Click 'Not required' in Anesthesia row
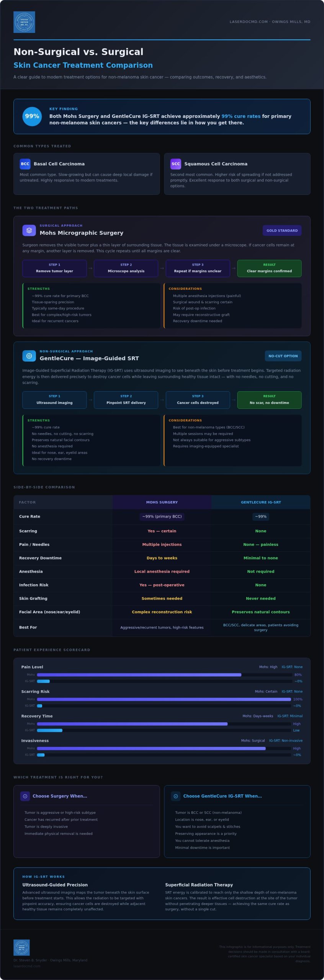 (261, 572)
